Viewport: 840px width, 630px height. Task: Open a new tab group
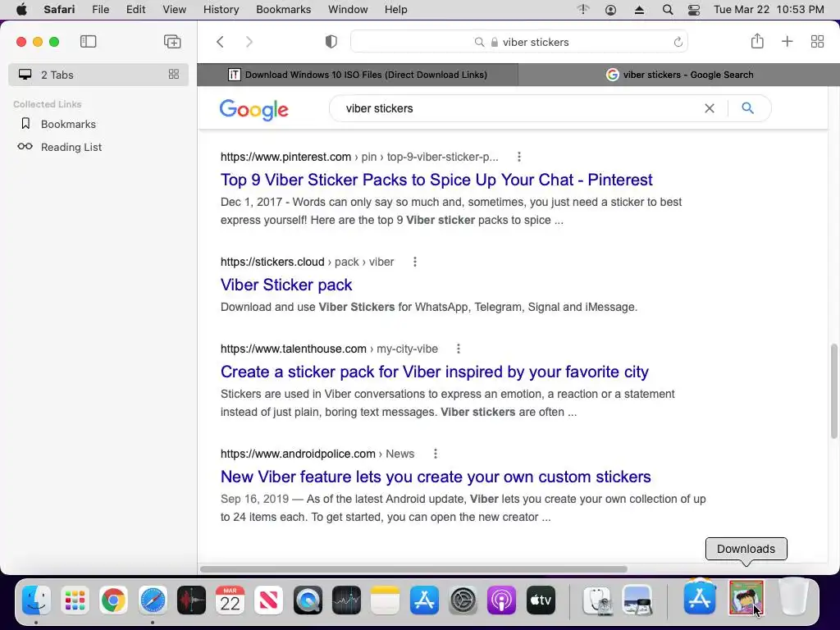172,42
